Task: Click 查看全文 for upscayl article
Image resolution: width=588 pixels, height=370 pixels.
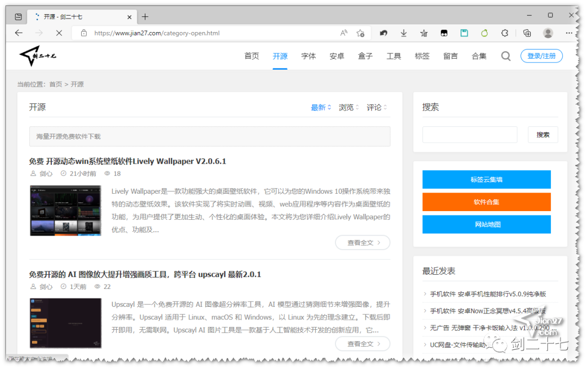Action: [362, 344]
